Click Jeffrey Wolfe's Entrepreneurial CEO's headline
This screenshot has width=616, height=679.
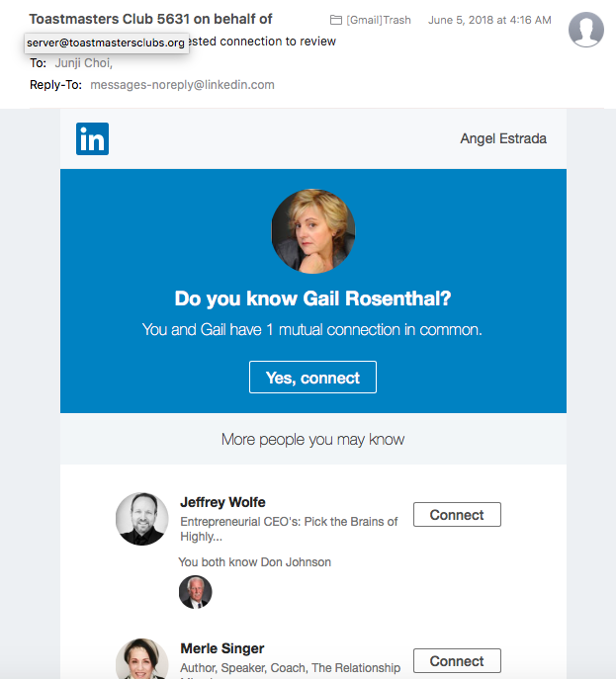click(289, 529)
